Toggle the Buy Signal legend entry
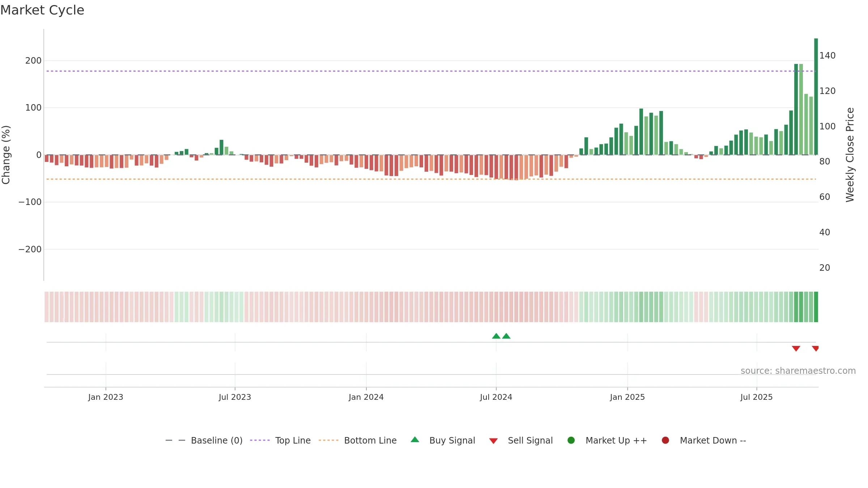868x488 pixels. coord(443,440)
